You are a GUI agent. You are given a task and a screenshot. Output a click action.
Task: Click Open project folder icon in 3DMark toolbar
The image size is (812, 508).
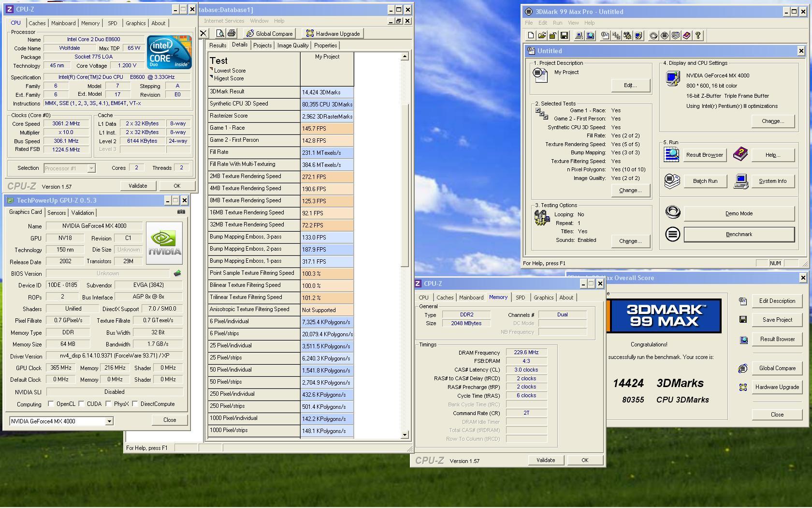click(542, 35)
